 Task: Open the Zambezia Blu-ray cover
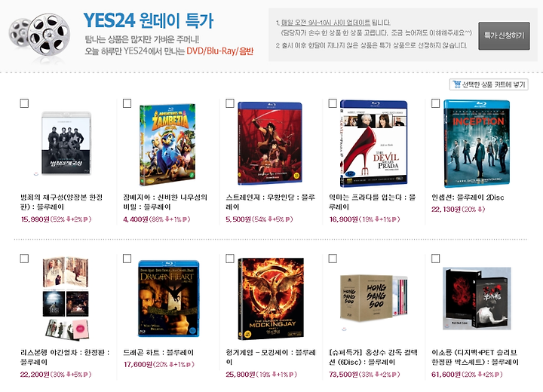click(x=167, y=145)
